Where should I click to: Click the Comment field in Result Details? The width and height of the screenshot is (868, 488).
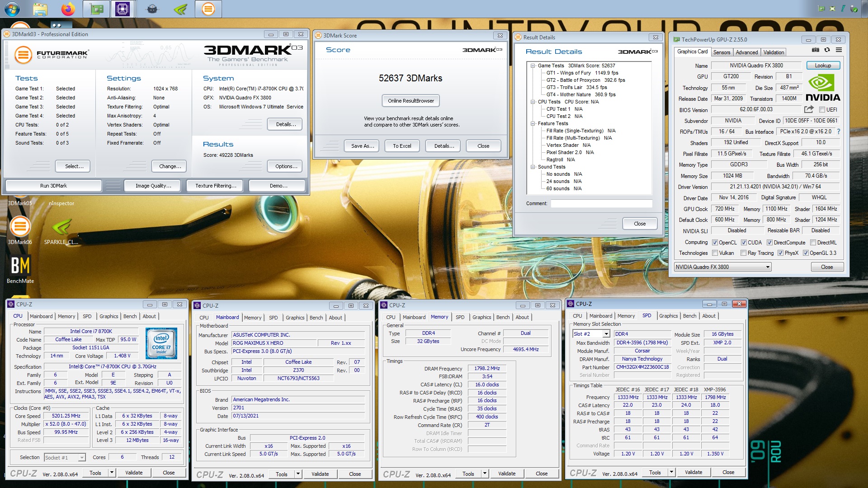click(601, 204)
